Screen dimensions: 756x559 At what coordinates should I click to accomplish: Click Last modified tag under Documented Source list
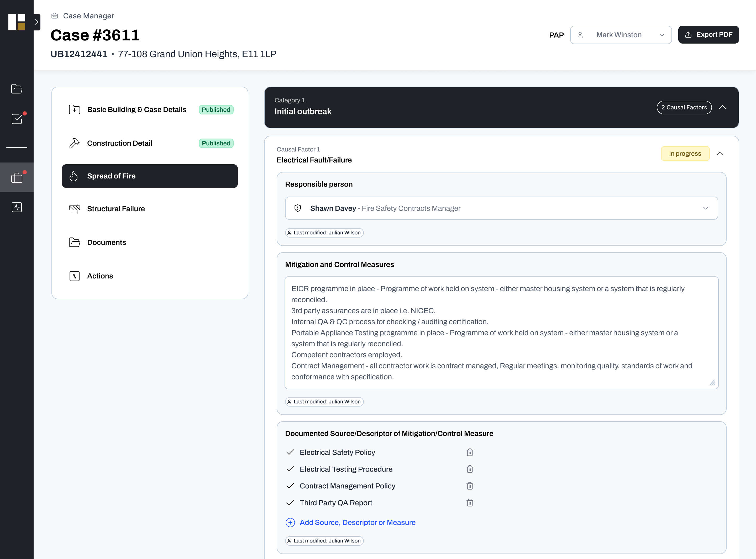click(324, 541)
